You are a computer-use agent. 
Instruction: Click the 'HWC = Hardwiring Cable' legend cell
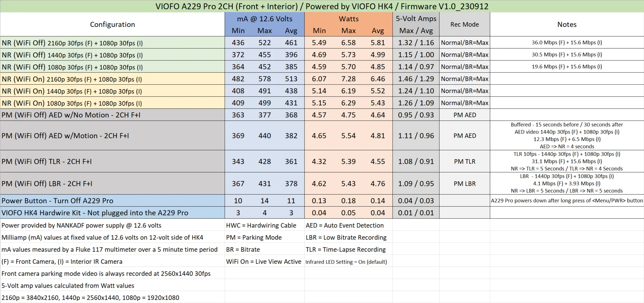point(265,225)
